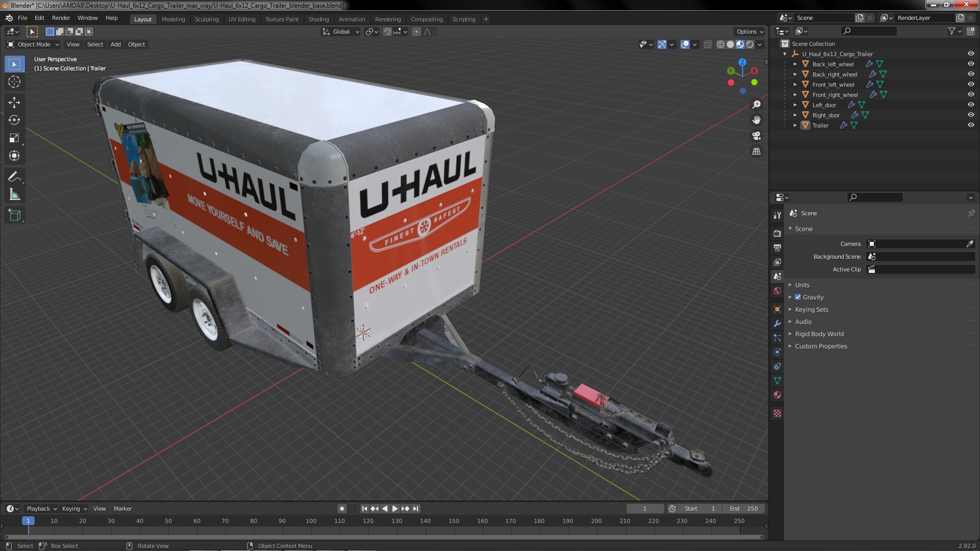Open the viewport Add menu
This screenshot has height=551, width=980.
pos(116,45)
